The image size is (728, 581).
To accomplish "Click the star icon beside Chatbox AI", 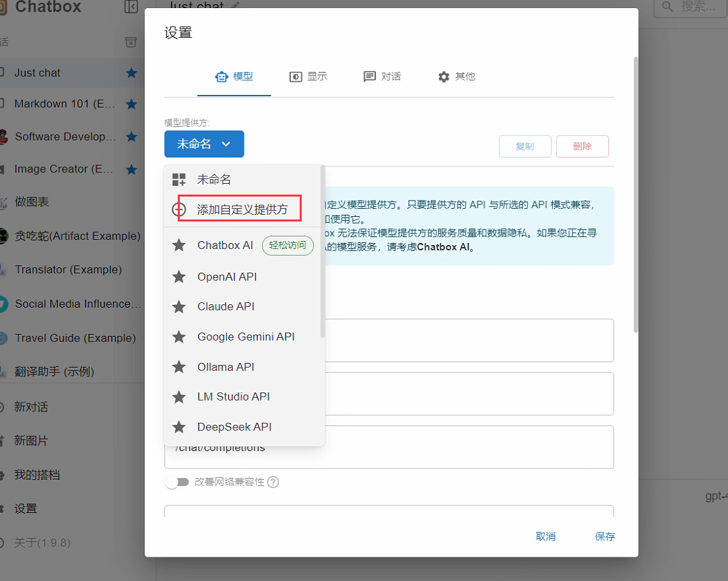I will 178,245.
